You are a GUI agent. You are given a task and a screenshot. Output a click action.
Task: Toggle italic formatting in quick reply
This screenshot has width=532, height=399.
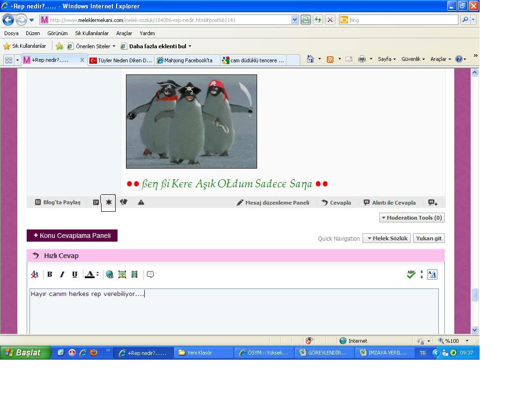(62, 274)
